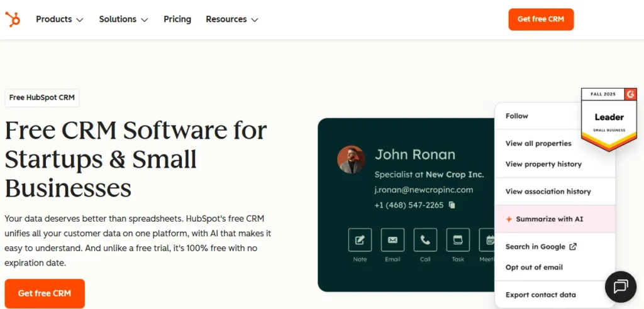Select Summarize with AI menu option
The height and width of the screenshot is (309, 644).
coord(549,219)
